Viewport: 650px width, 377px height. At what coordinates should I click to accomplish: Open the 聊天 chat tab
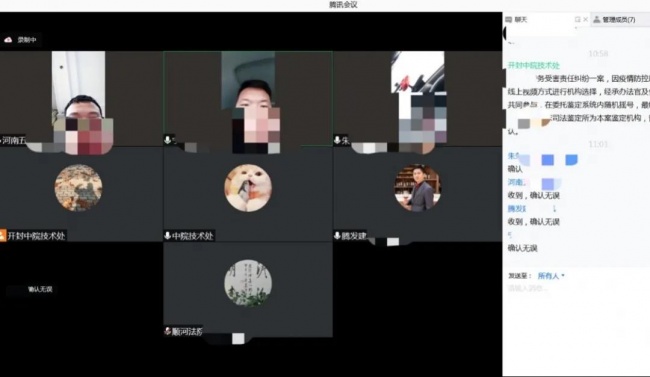517,19
